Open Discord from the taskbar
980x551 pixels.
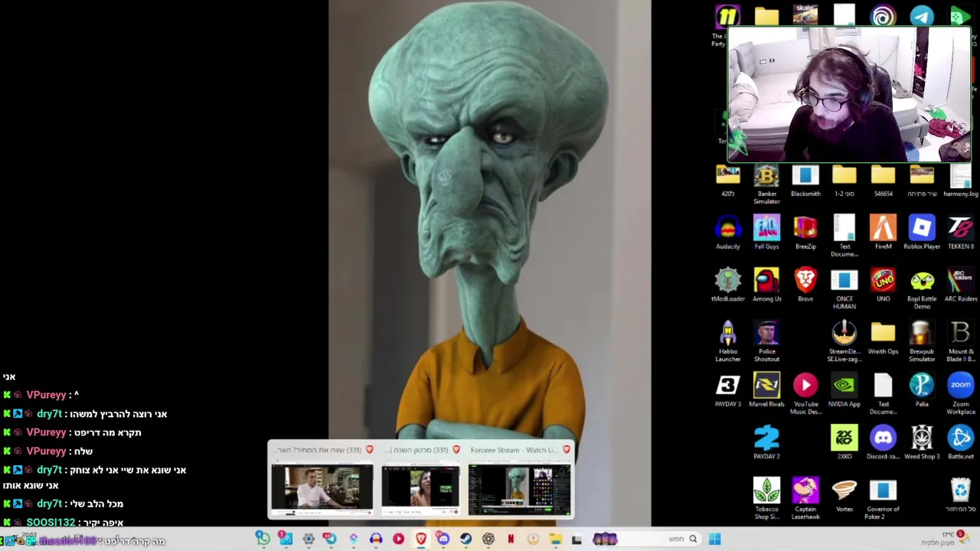(x=443, y=539)
